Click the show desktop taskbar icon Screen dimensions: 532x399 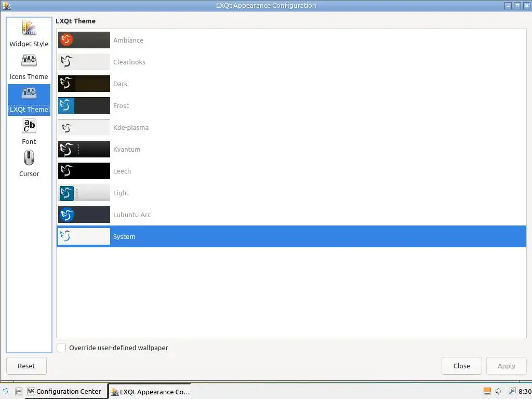coord(18,392)
